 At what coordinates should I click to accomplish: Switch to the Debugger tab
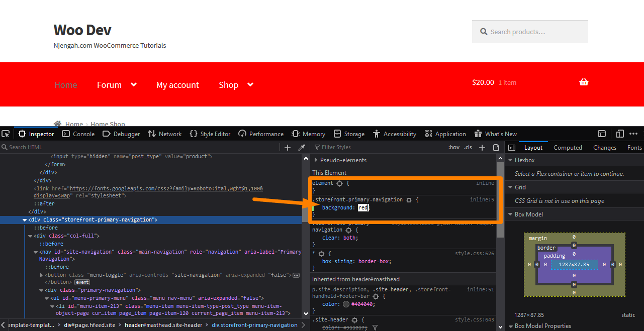tap(121, 134)
